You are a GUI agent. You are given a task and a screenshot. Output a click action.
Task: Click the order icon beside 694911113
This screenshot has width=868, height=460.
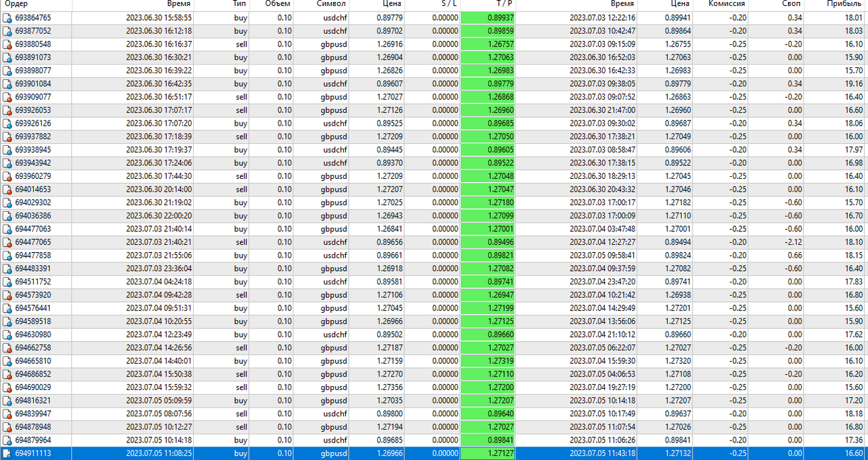pos(7,453)
